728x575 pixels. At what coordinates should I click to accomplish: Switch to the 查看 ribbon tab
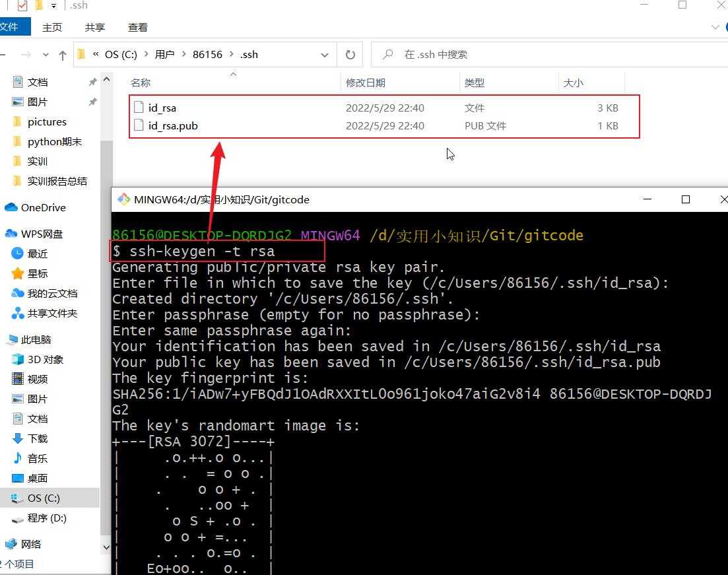coord(137,28)
